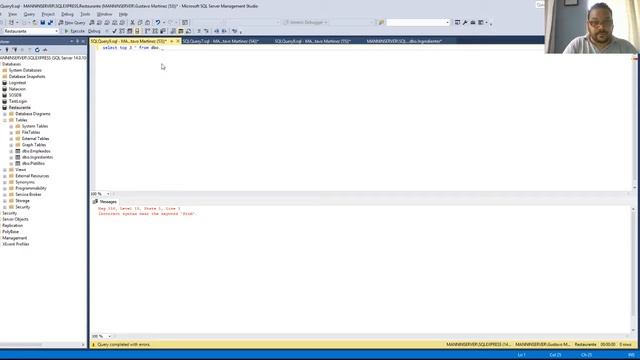This screenshot has height=360, width=640.
Task: Select the Server Objects node
Action: pyautogui.click(x=15, y=219)
